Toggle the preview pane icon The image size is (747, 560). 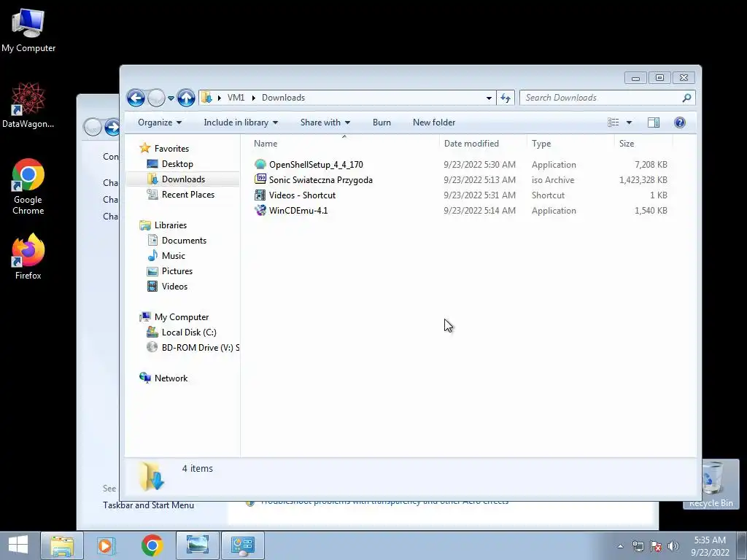pos(654,122)
